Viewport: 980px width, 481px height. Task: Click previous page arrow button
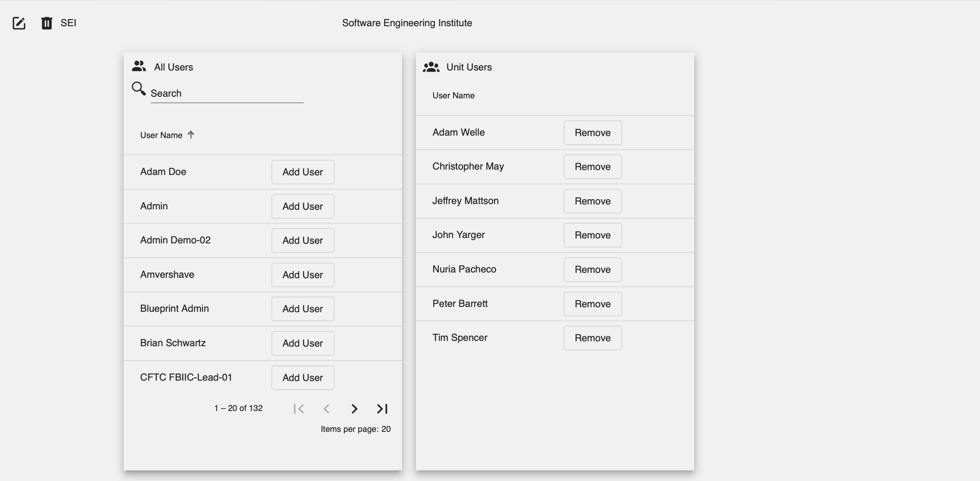[x=327, y=408]
